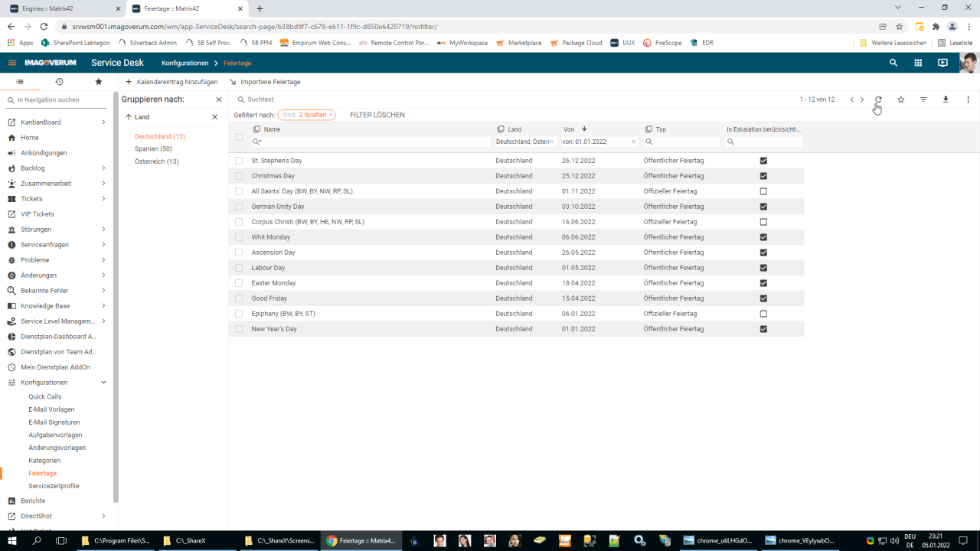
Task: Open the search magnifier in the header
Action: (893, 63)
